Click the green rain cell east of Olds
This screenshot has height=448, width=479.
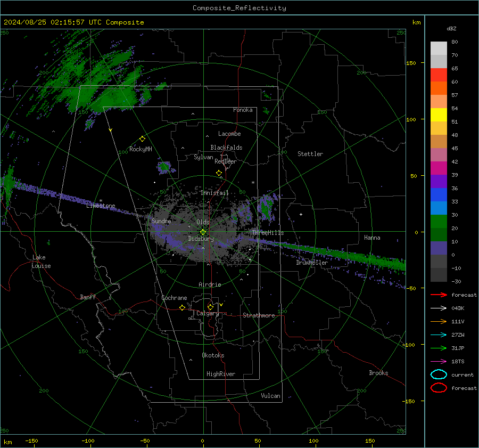coord(267,208)
